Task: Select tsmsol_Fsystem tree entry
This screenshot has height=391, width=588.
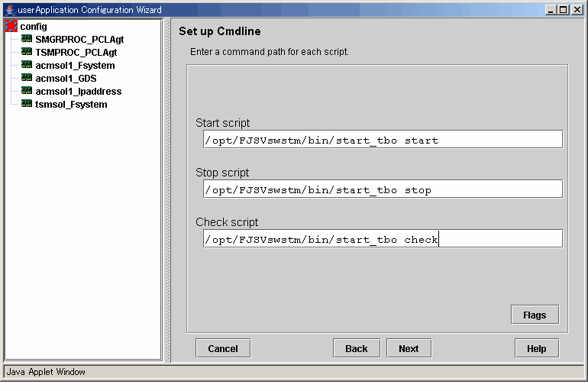Action: 71,104
